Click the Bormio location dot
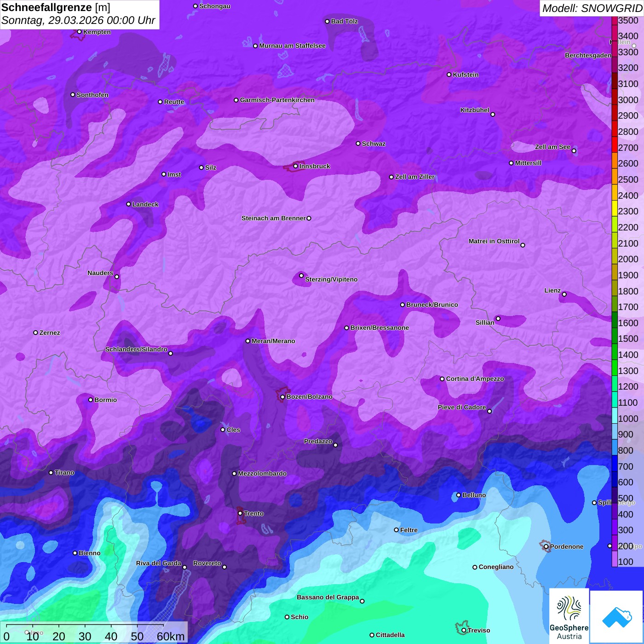The width and height of the screenshot is (644, 644). pos(91,400)
